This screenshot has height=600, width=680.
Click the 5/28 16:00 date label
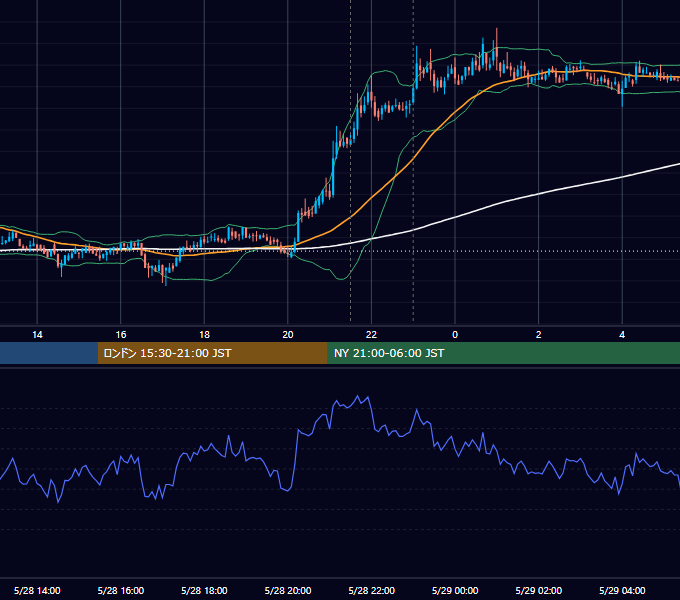pos(121,590)
